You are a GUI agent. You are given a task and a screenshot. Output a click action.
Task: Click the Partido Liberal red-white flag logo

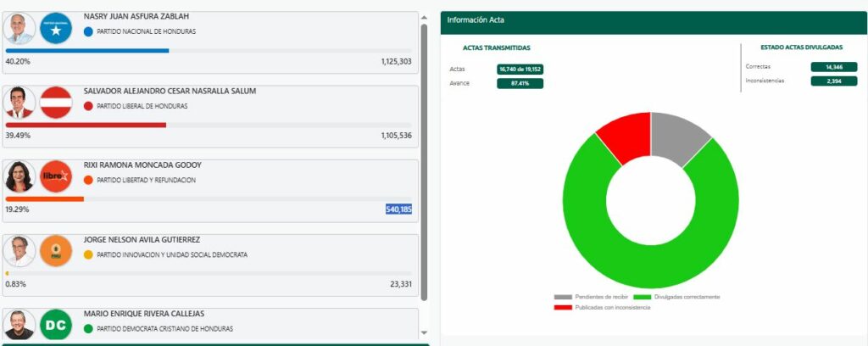click(56, 103)
